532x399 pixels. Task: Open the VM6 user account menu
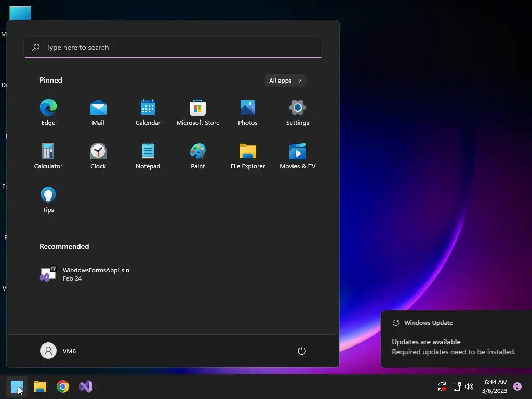tap(58, 351)
